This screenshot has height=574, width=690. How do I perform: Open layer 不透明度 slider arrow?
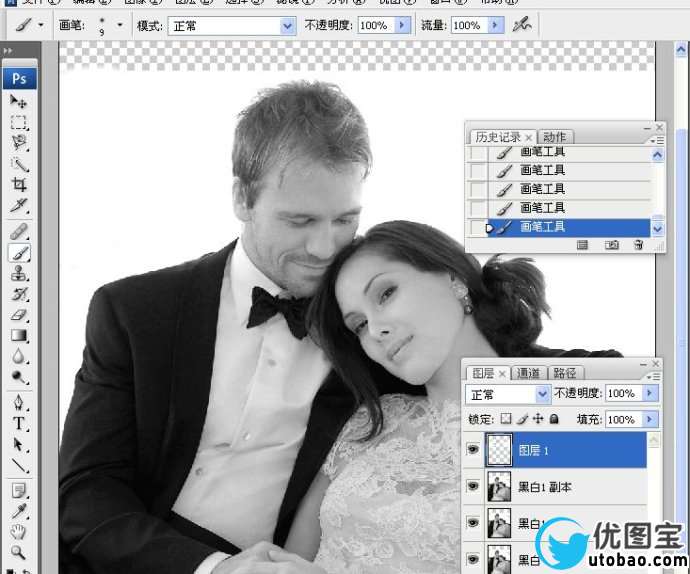(650, 393)
